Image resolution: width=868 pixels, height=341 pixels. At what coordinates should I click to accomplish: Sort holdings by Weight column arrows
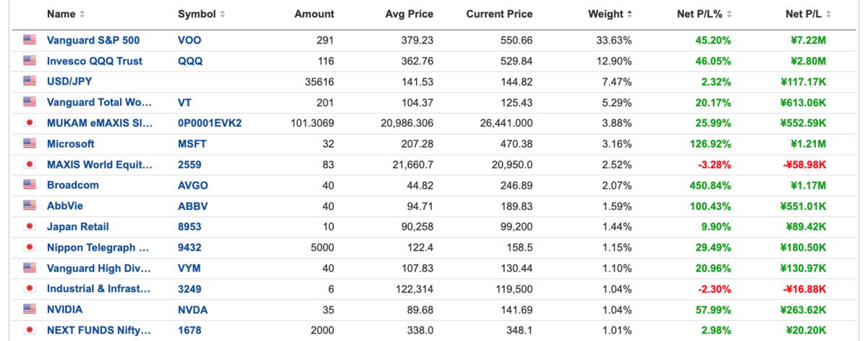pyautogui.click(x=630, y=14)
